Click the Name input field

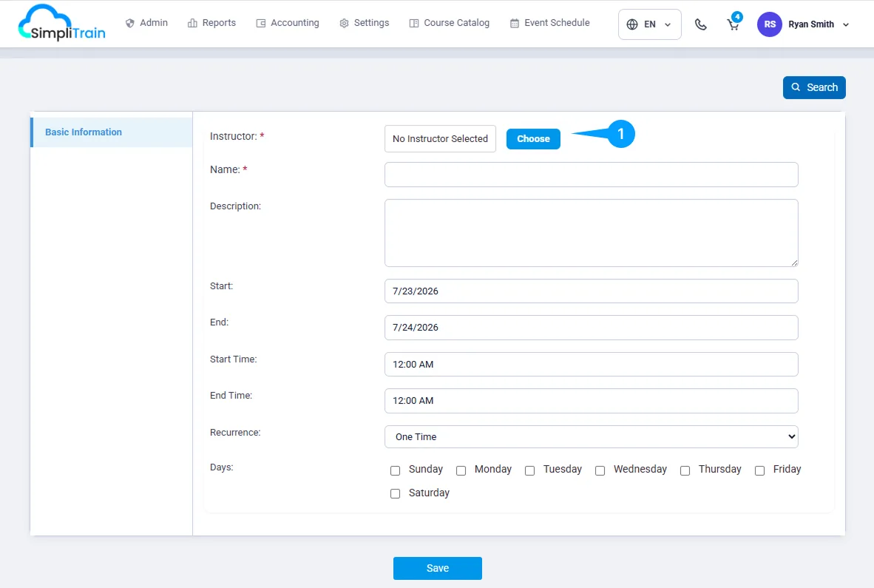(592, 175)
